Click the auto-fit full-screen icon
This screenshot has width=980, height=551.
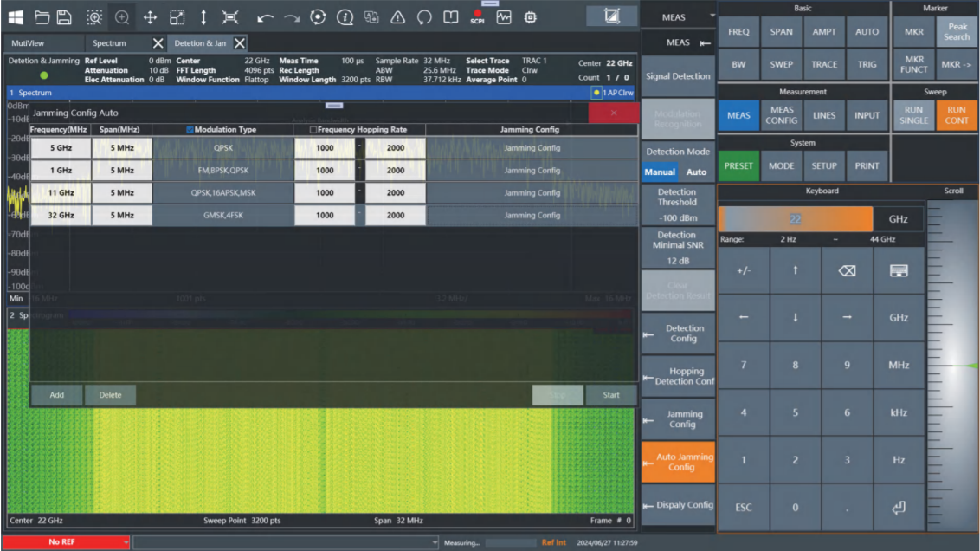tap(230, 17)
